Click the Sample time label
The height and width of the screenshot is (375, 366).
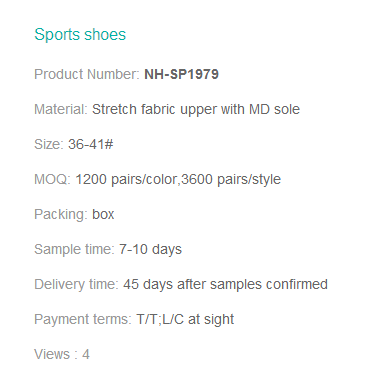74,249
